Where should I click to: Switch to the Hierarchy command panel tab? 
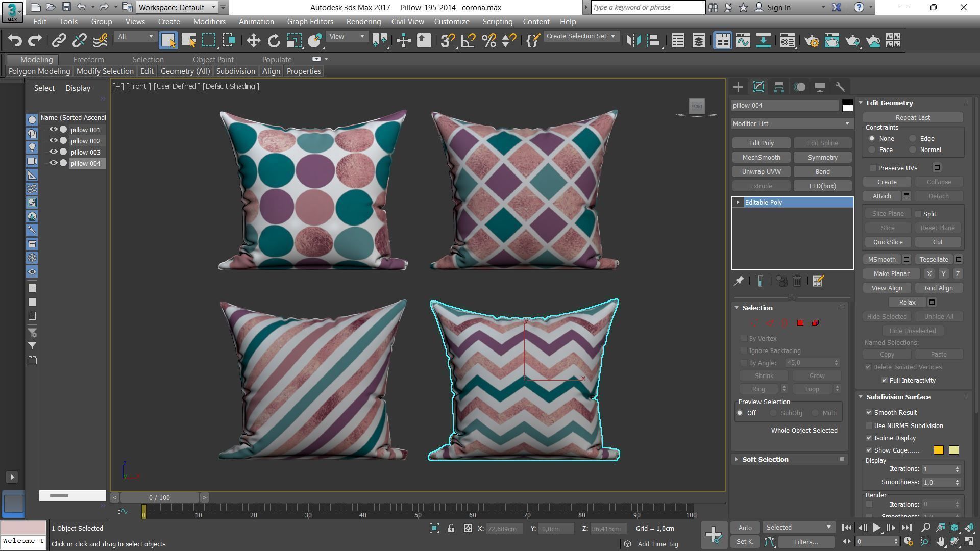click(x=779, y=87)
